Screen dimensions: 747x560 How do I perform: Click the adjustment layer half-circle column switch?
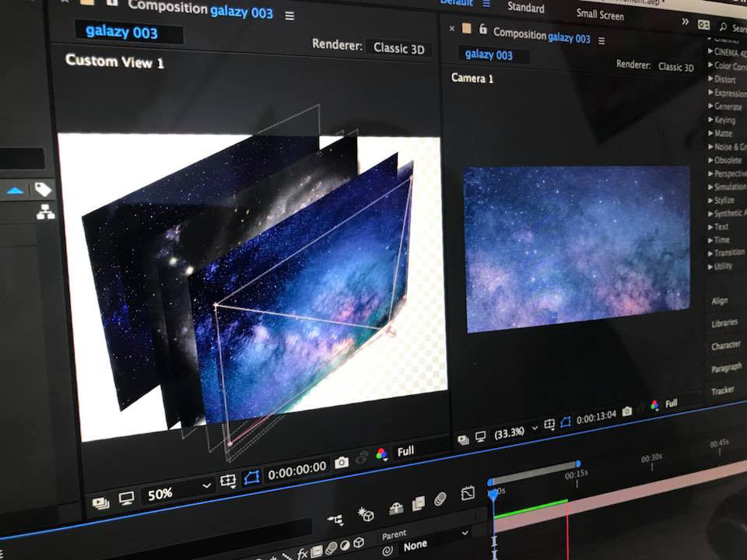tap(345, 545)
